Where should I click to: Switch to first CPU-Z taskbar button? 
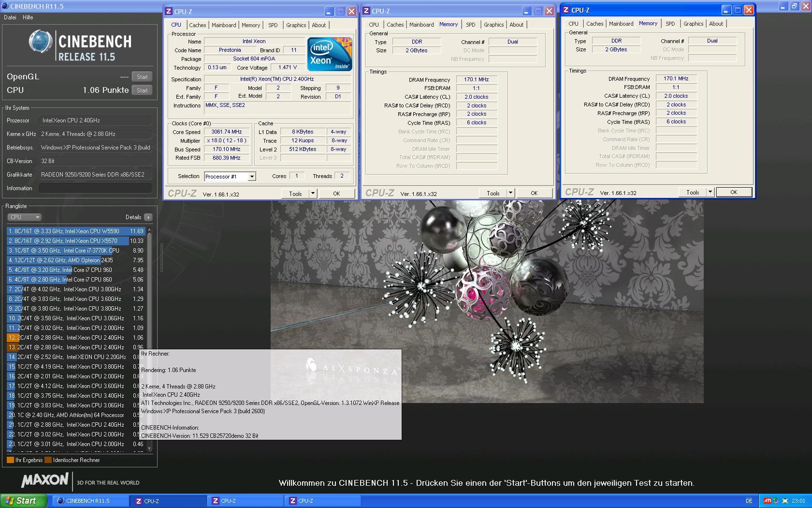click(x=168, y=501)
